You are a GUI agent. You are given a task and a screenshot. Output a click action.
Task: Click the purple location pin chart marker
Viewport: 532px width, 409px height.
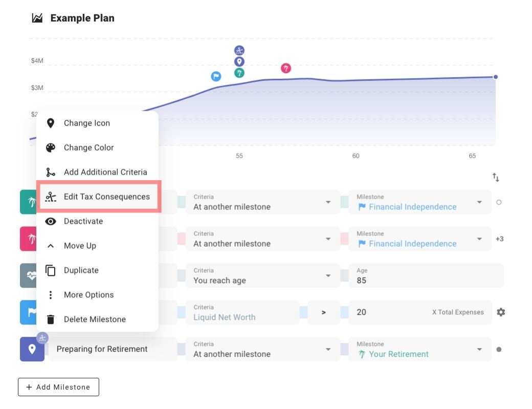(239, 61)
